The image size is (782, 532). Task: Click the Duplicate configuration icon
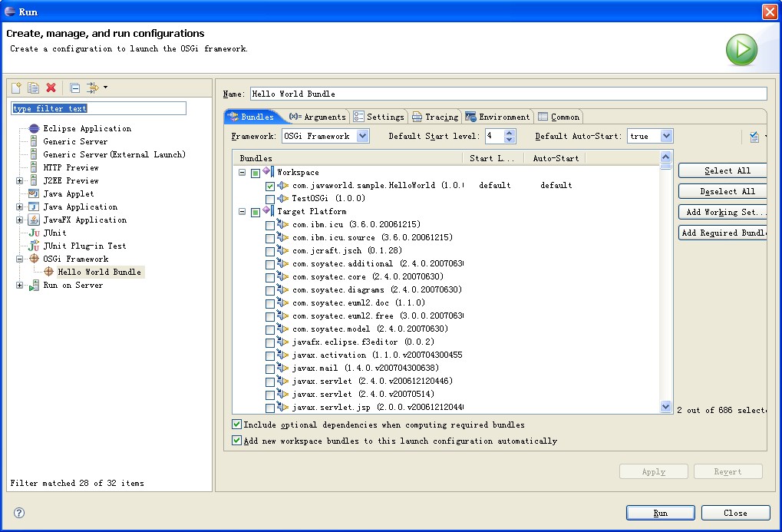click(x=34, y=88)
